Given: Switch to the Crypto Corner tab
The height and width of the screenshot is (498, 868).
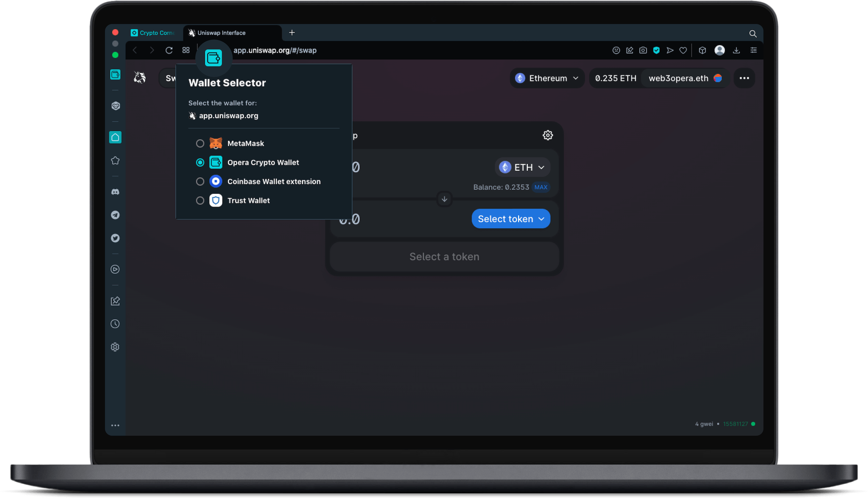Looking at the screenshot, I should pos(153,33).
